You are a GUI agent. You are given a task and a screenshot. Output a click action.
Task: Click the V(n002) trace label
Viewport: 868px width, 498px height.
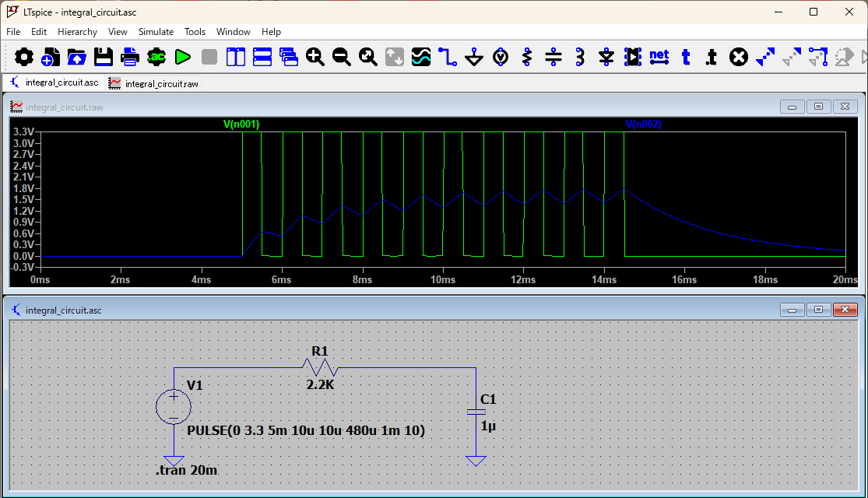(643, 124)
